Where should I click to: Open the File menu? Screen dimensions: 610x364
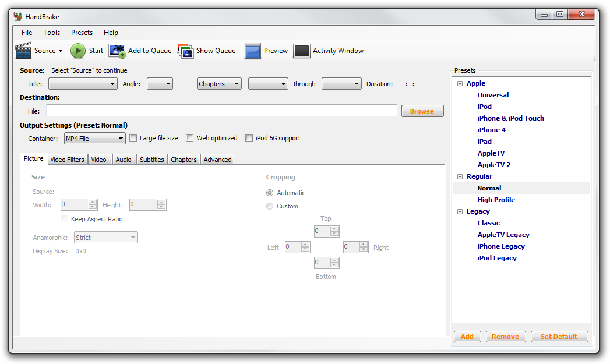coord(26,33)
